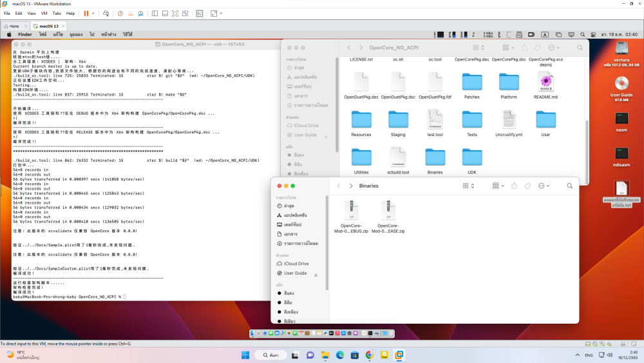The image size is (644, 363).
Task: Open VMware File menu
Action: pyautogui.click(x=7, y=14)
